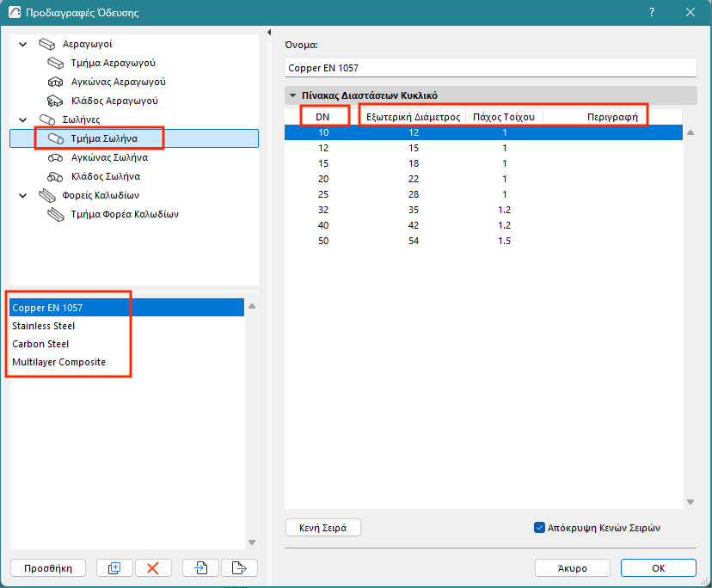Click the Όνομα field Copper EN 1057
712x588 pixels.
(x=490, y=68)
